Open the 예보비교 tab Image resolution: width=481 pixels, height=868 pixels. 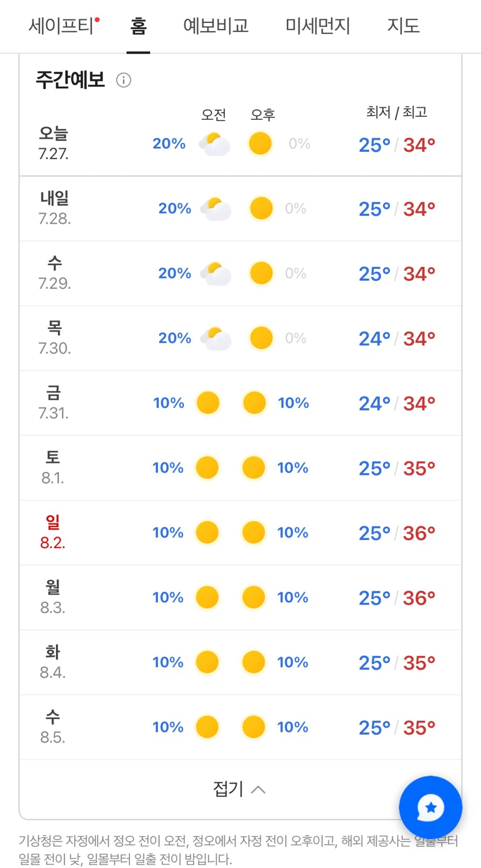[x=216, y=26]
